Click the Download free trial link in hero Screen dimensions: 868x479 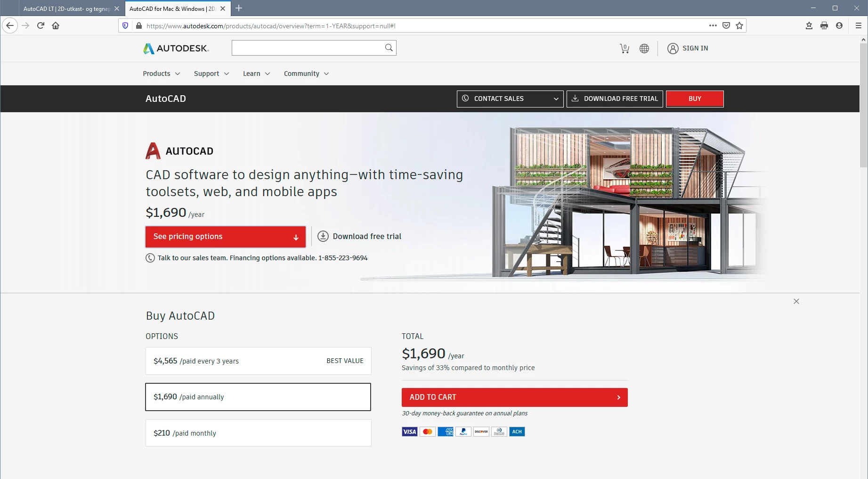click(359, 236)
